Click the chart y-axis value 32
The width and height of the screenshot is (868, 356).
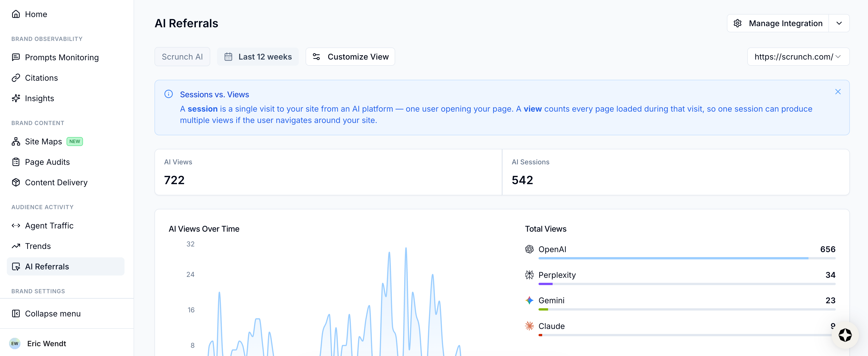(190, 244)
